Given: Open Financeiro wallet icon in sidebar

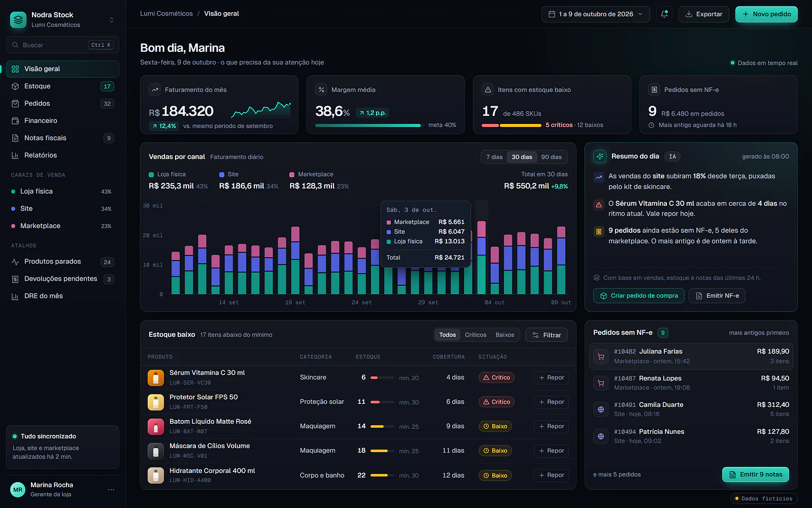Looking at the screenshot, I should (15, 121).
